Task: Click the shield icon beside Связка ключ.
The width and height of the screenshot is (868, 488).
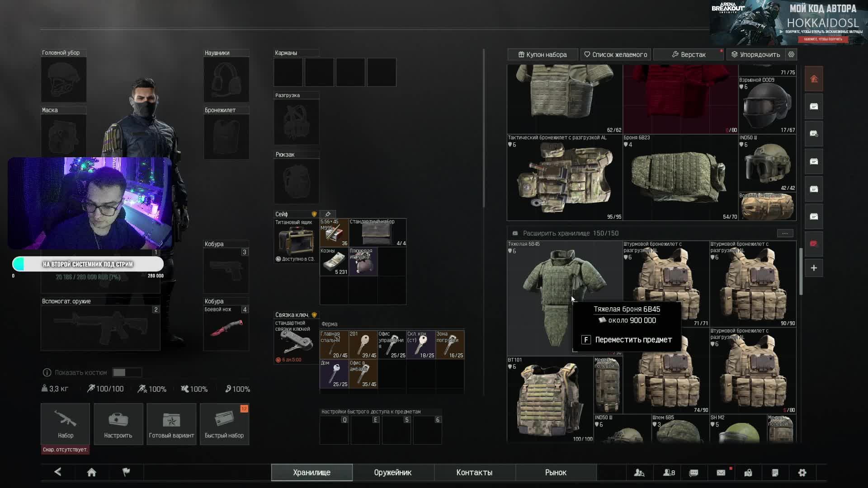Action: pos(314,315)
